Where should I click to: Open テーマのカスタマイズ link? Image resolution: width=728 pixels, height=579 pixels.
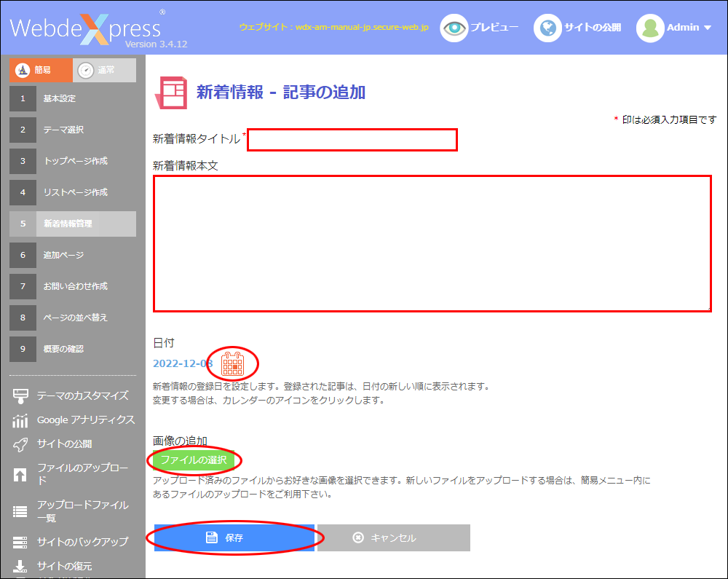click(83, 395)
